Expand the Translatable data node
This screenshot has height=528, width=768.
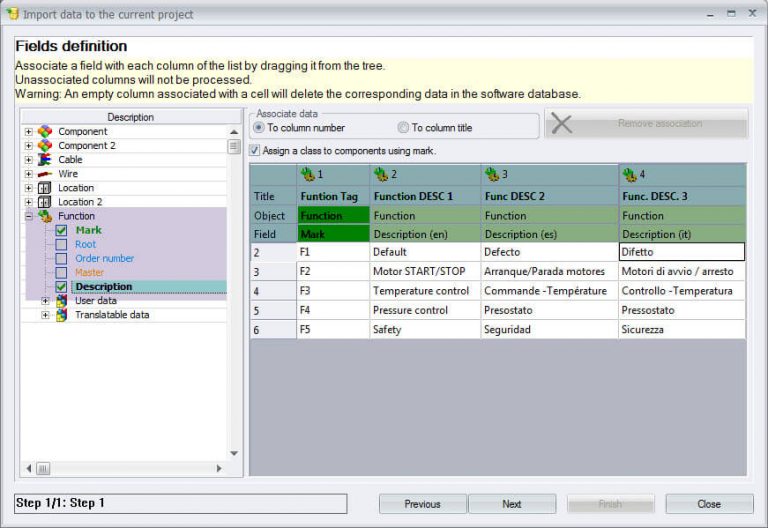click(x=45, y=315)
